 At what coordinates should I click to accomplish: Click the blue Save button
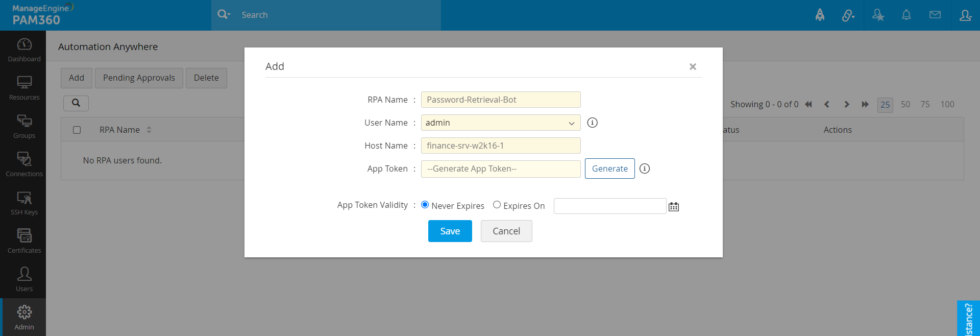(450, 231)
